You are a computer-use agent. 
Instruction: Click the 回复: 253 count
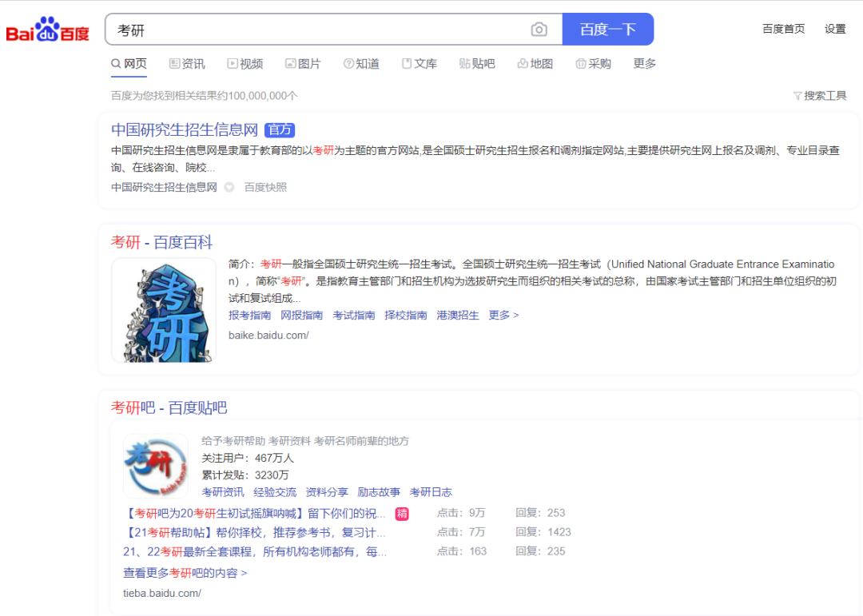(540, 513)
